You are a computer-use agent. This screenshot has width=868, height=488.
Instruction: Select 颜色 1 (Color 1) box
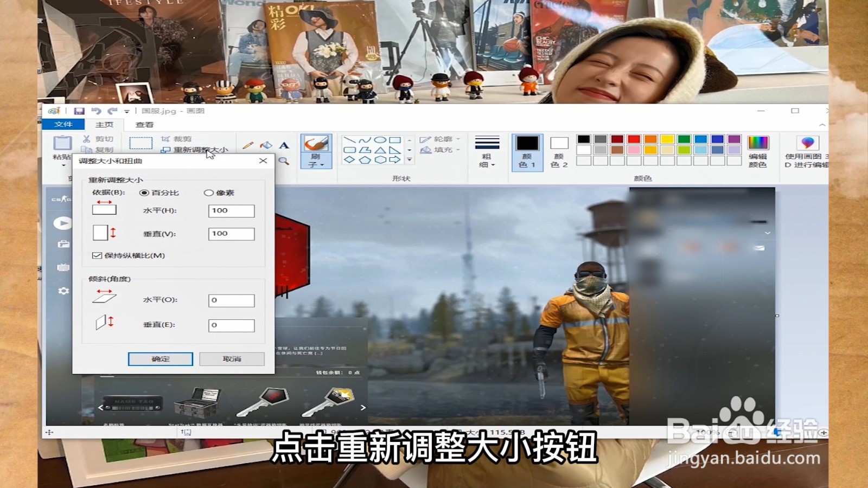tap(527, 152)
